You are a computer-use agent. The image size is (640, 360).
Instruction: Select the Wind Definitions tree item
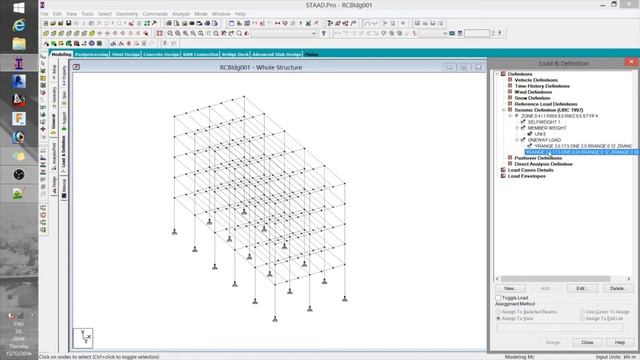pyautogui.click(x=533, y=92)
